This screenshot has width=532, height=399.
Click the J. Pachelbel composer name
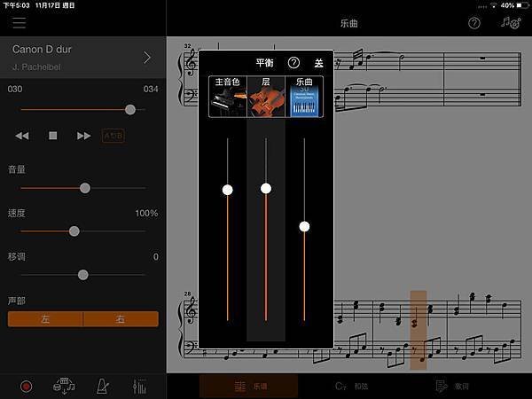pos(36,67)
